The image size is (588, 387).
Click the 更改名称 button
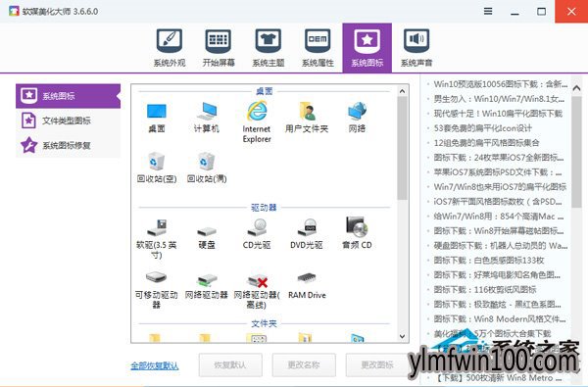pyautogui.click(x=304, y=364)
